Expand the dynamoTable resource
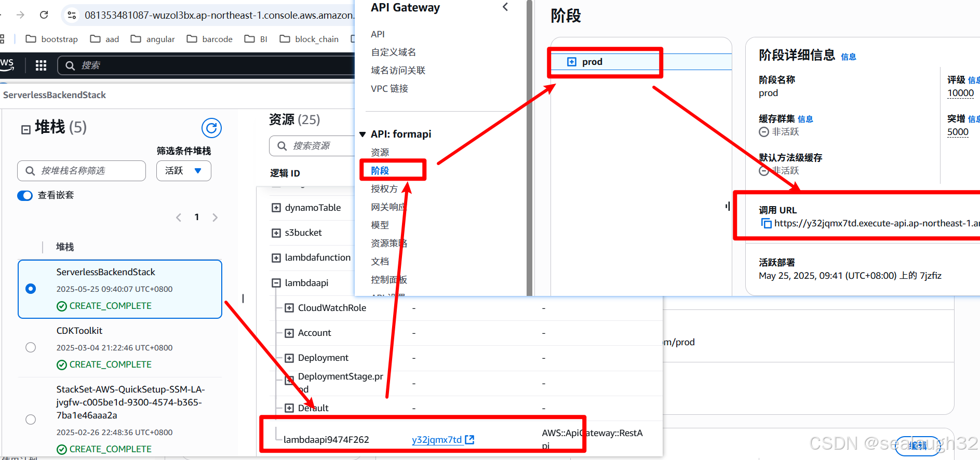The image size is (980, 460). pos(276,208)
